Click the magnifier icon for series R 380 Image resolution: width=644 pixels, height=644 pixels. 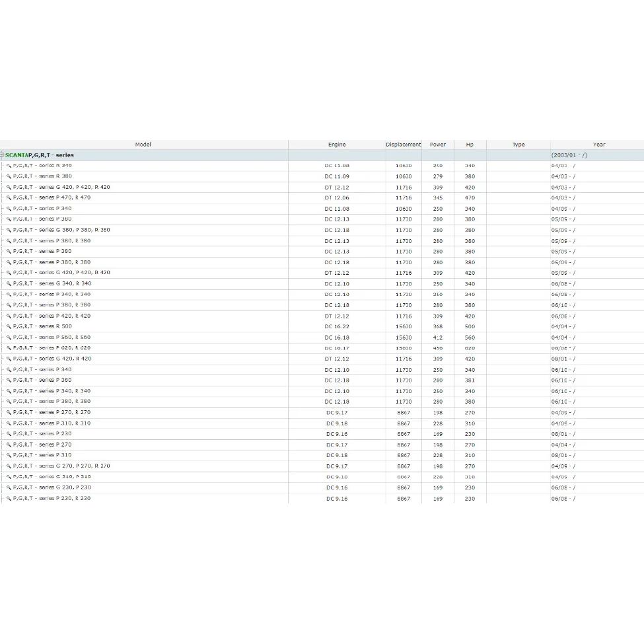[x=9, y=176]
